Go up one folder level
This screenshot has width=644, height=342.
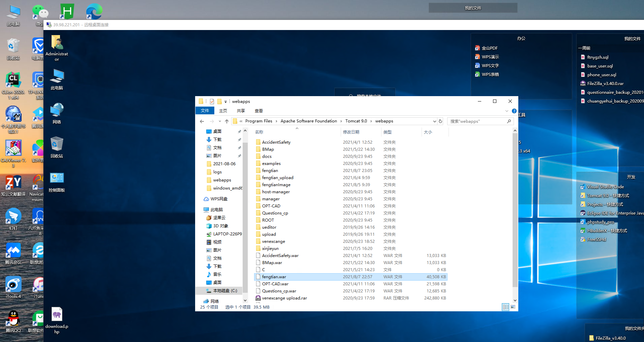[x=227, y=121]
